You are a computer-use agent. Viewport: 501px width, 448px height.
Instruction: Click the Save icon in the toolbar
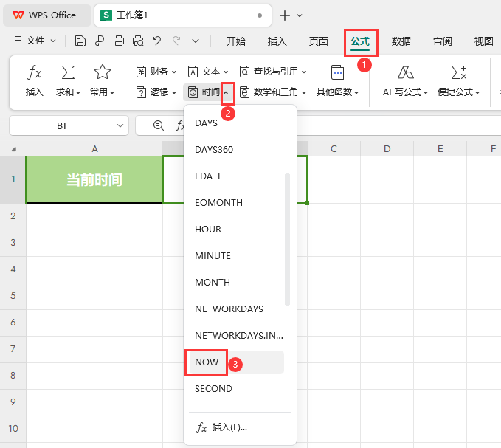(x=80, y=41)
